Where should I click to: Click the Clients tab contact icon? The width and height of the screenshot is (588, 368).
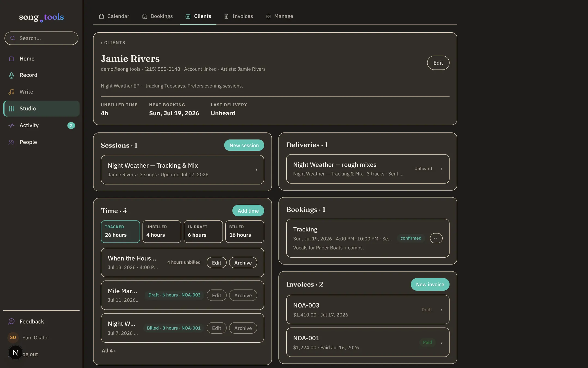pyautogui.click(x=188, y=16)
